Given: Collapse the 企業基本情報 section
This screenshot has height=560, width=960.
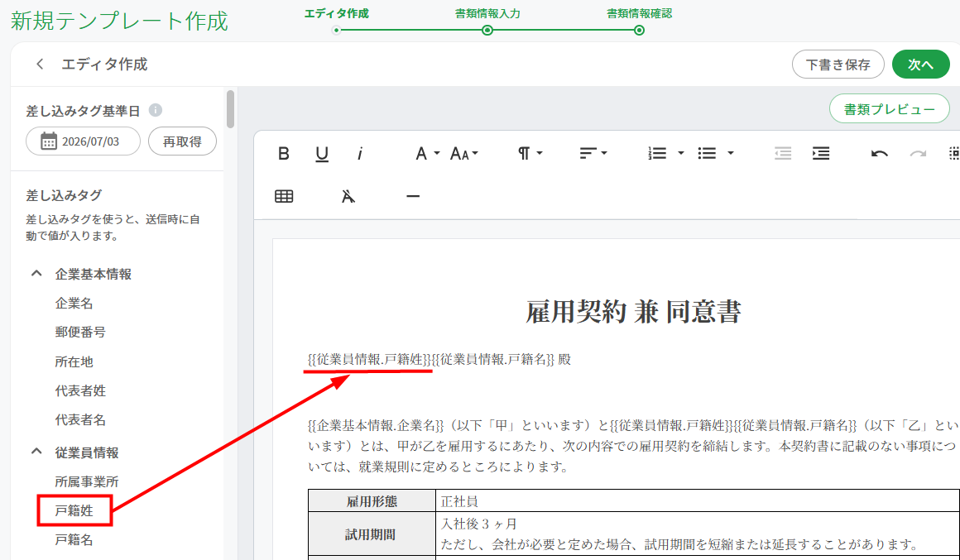Looking at the screenshot, I should pos(36,274).
